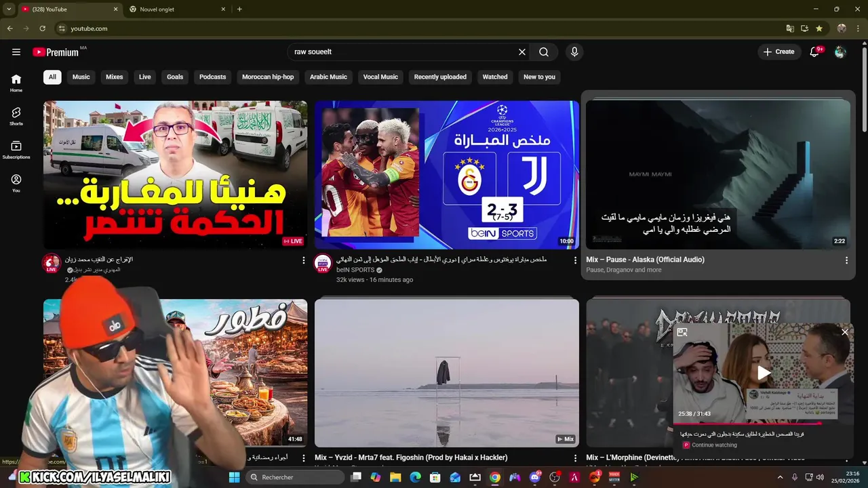868x488 pixels.
Task: Close the miniplayer
Action: 845,332
